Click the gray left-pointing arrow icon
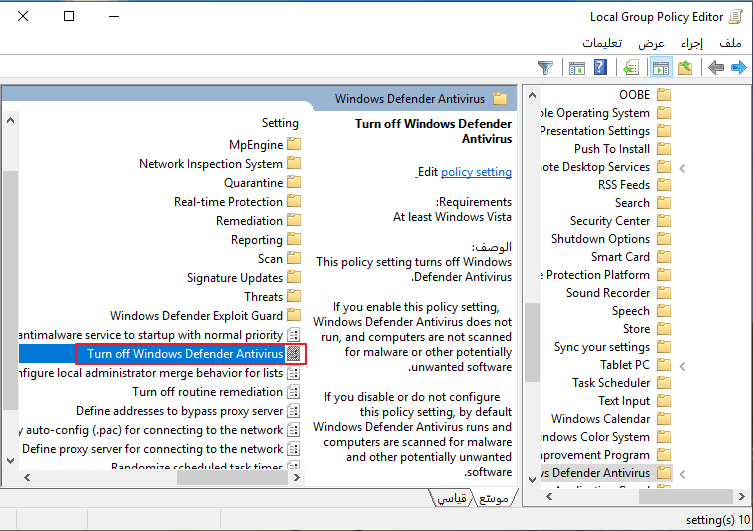Image resolution: width=753 pixels, height=531 pixels. 715,68
